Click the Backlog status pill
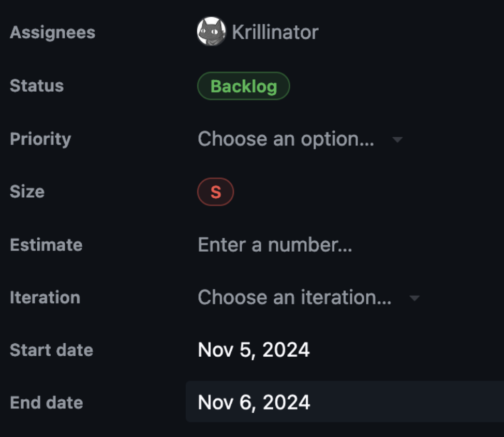 coord(243,86)
